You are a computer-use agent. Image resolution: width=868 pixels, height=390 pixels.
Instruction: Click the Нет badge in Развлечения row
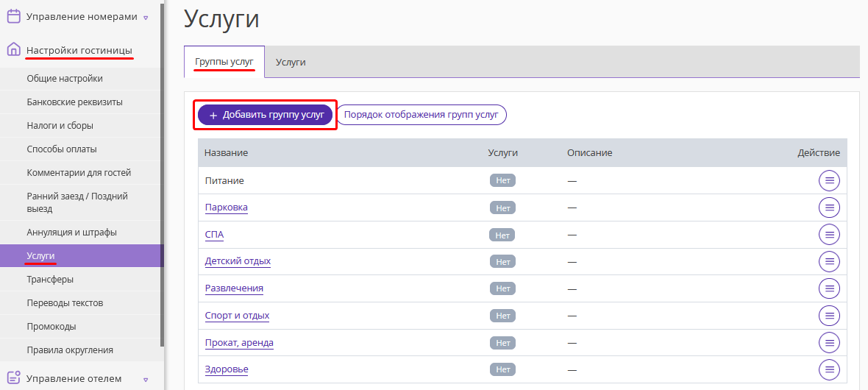[502, 288]
